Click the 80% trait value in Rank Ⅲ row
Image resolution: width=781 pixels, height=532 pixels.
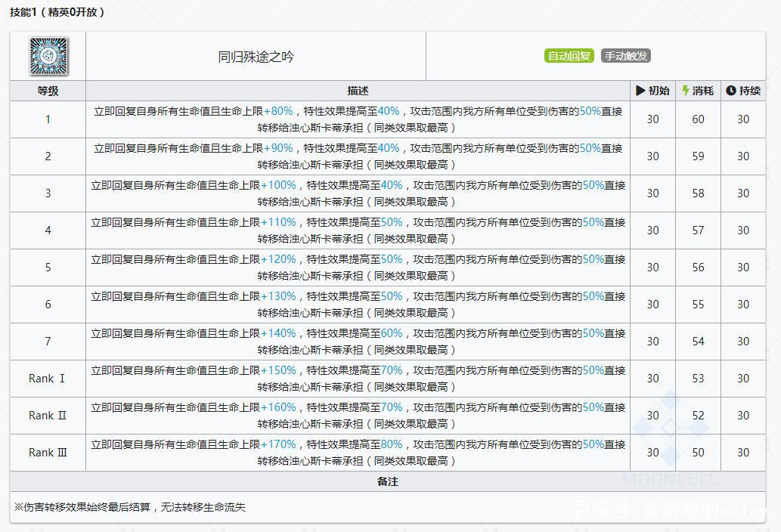tap(392, 444)
